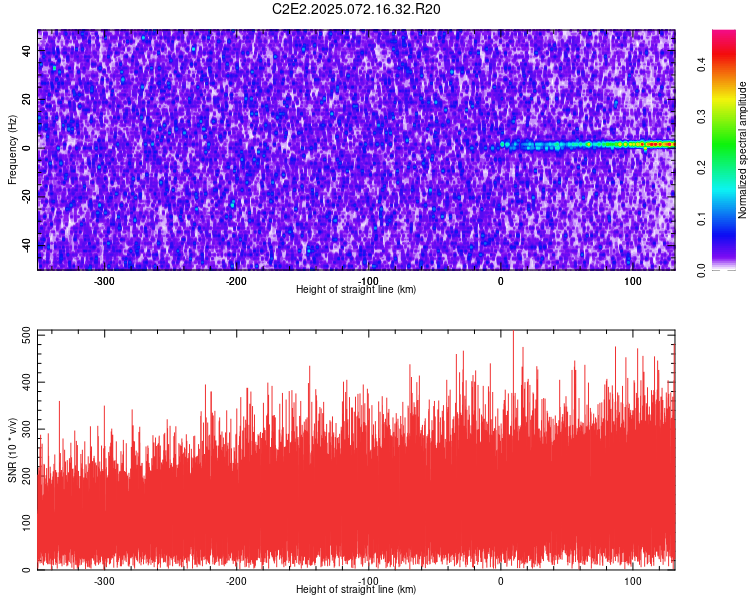
Task: Click the -40 tick on the frequency axis
Action: tap(26, 246)
